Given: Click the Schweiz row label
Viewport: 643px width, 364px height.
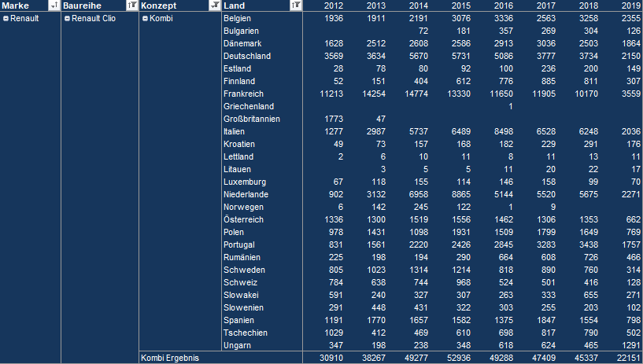Looking at the screenshot, I should (x=240, y=282).
